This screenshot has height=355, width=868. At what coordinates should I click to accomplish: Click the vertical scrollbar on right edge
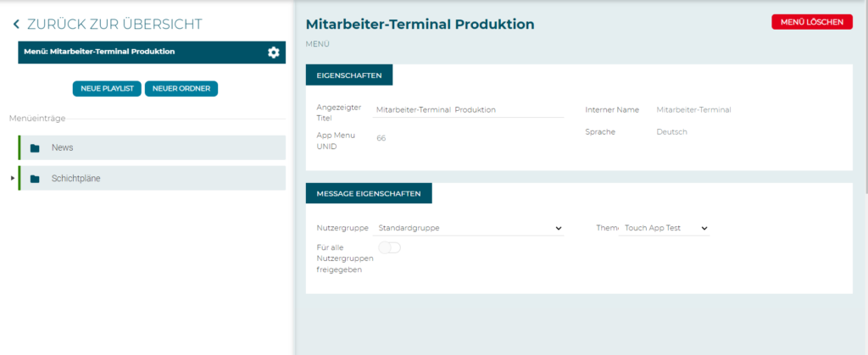click(865, 97)
